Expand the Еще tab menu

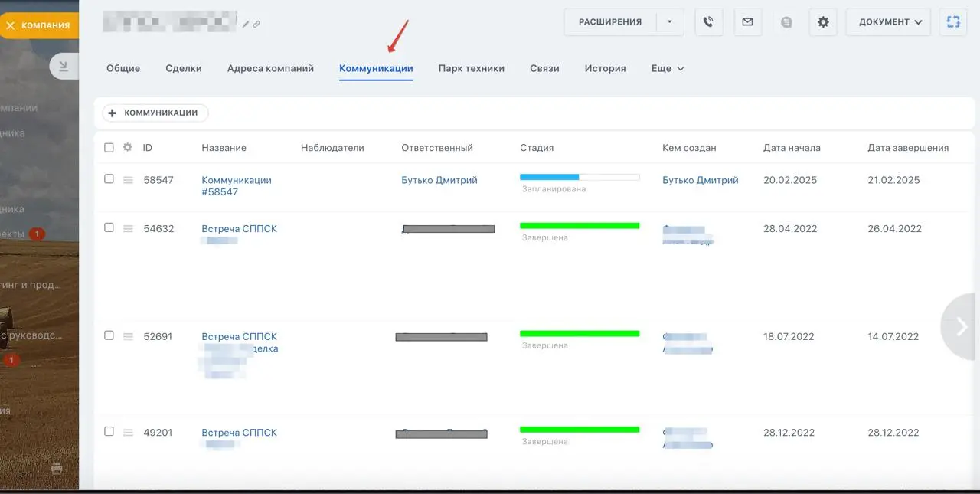667,68
